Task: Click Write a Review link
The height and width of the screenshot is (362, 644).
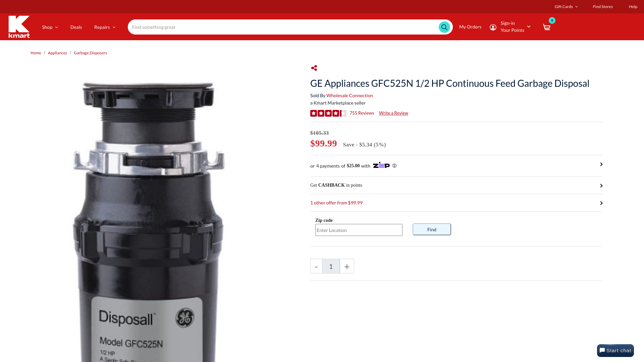Action: coord(393,113)
